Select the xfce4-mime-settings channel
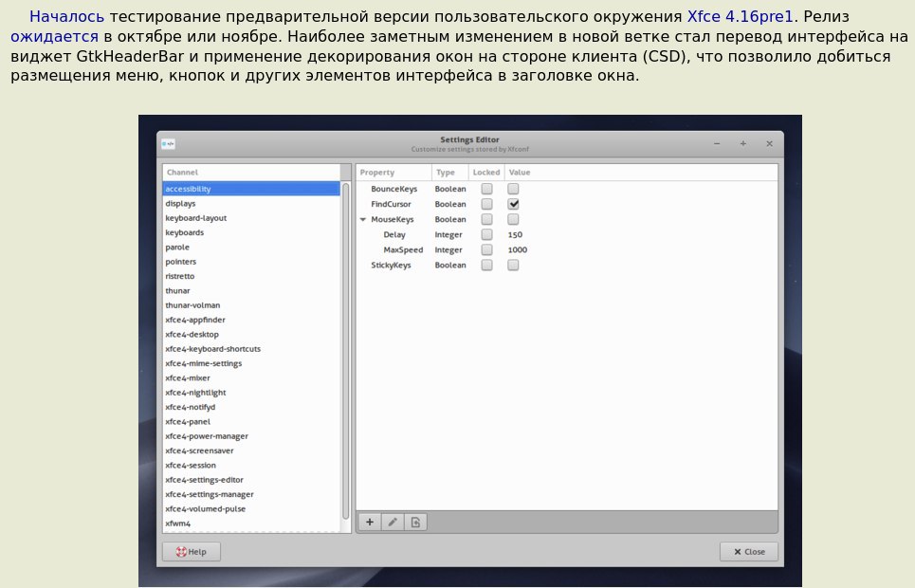The height and width of the screenshot is (588, 915). click(x=251, y=363)
